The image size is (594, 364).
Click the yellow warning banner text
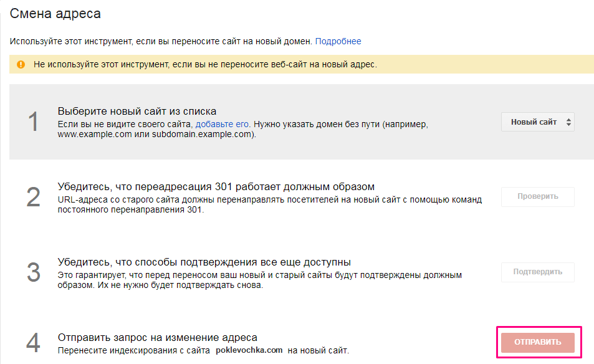pyautogui.click(x=205, y=64)
